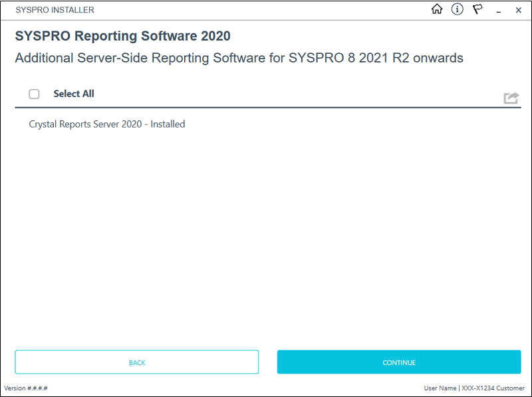Click the User Name label in footer
Viewport: 532px width, 397px height.
(x=440, y=388)
